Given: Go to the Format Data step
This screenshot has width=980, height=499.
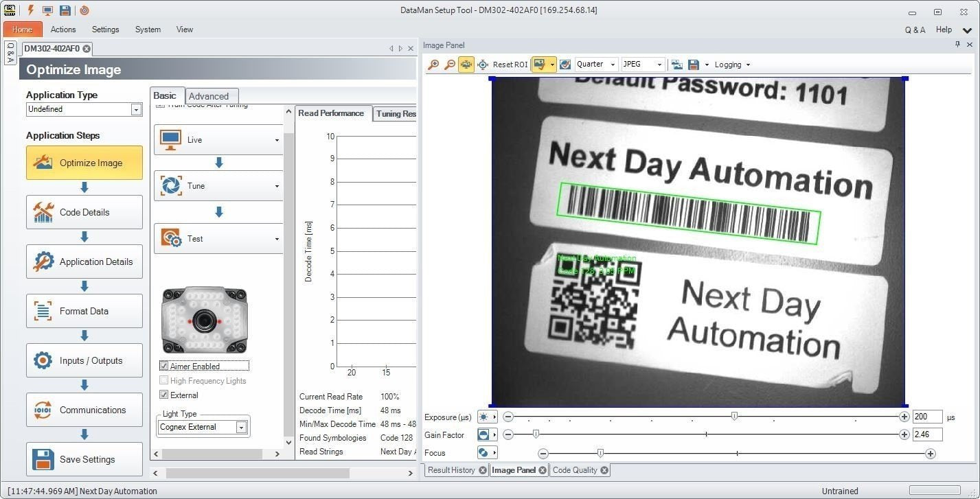Looking at the screenshot, I should tap(84, 311).
